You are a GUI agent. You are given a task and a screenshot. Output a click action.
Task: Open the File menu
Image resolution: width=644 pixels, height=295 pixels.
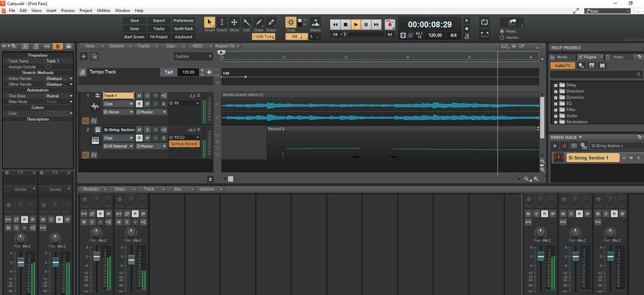(12, 10)
